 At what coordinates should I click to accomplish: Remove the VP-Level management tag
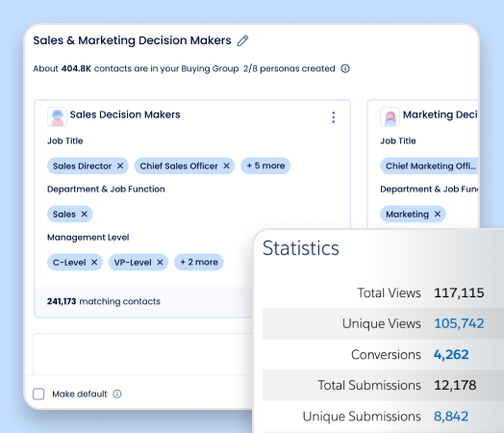(x=160, y=263)
